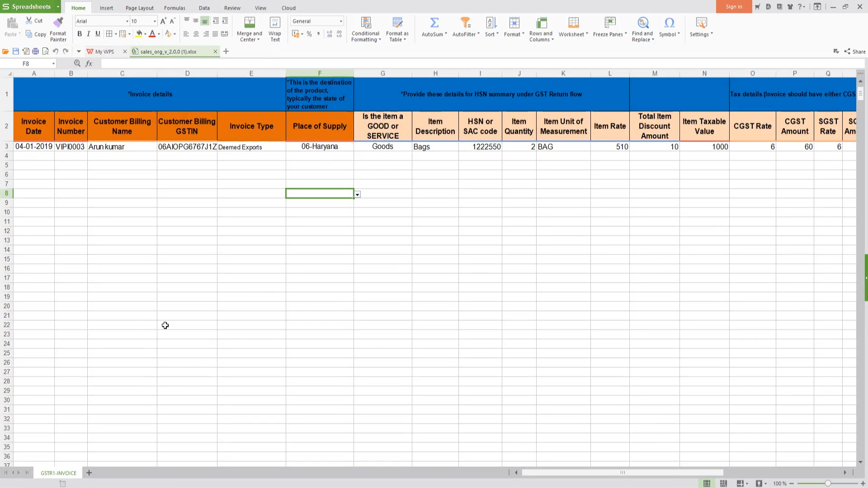The image size is (868, 488).
Task: Click the fill color bucket swatch
Action: [139, 34]
